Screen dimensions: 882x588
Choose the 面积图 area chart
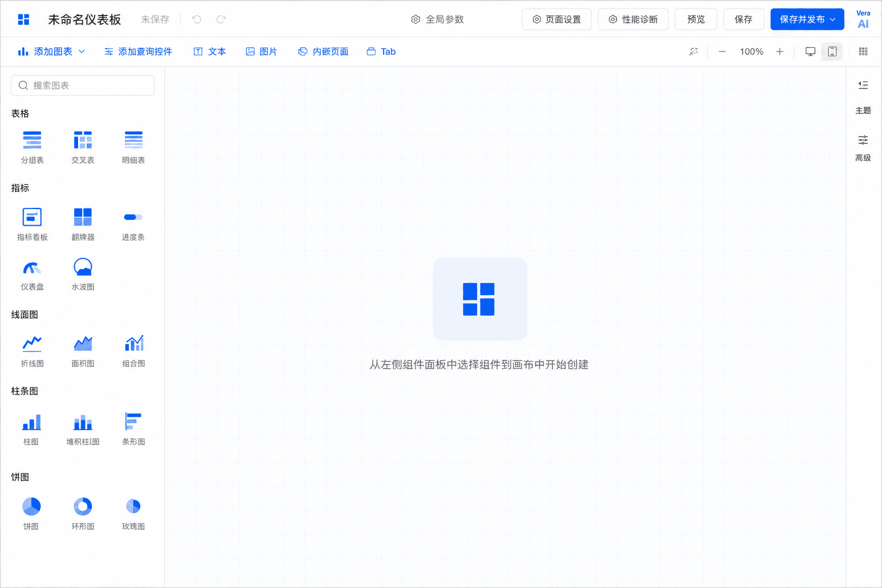[83, 350]
